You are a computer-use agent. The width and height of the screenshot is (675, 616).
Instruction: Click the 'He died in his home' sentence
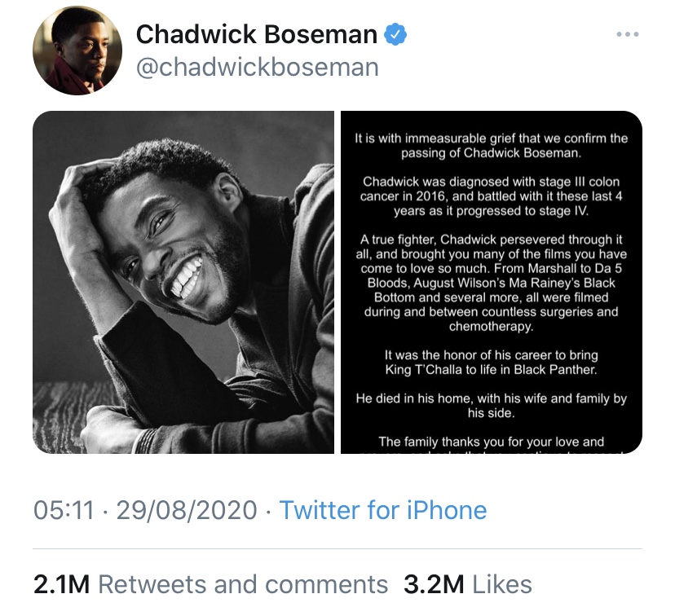pos(492,406)
